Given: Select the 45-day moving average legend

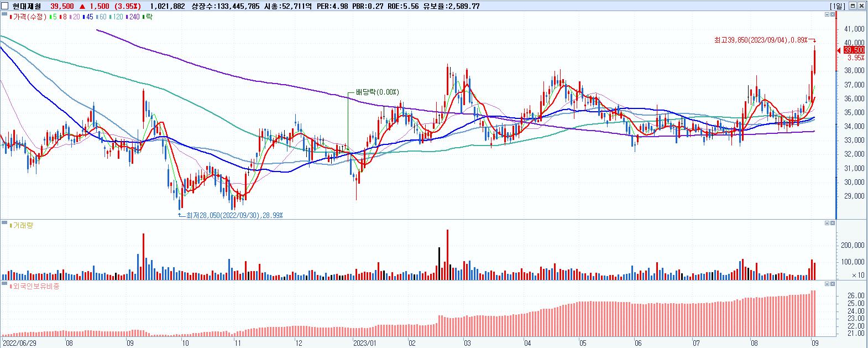Looking at the screenshot, I should click(x=88, y=17).
